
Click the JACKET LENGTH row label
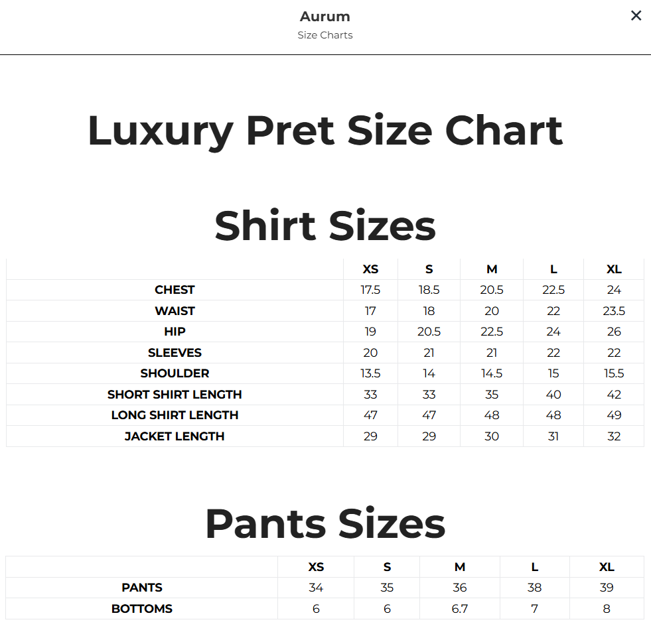click(x=175, y=436)
